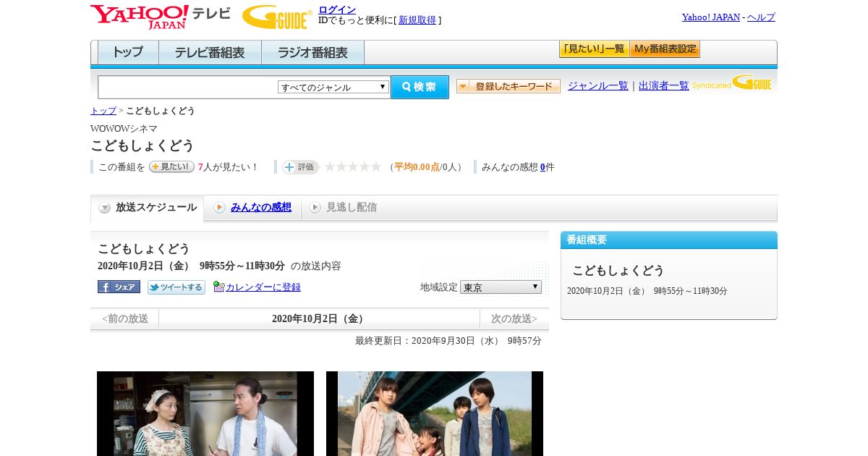This screenshot has width=868, height=456.
Task: Click the 番組概要 panel header
Action: [669, 240]
